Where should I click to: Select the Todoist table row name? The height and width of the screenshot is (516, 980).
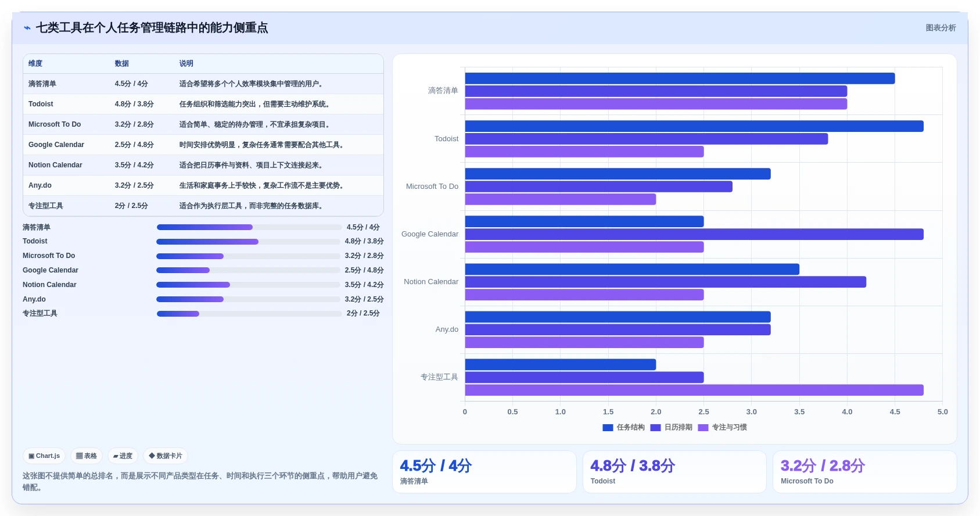click(41, 104)
